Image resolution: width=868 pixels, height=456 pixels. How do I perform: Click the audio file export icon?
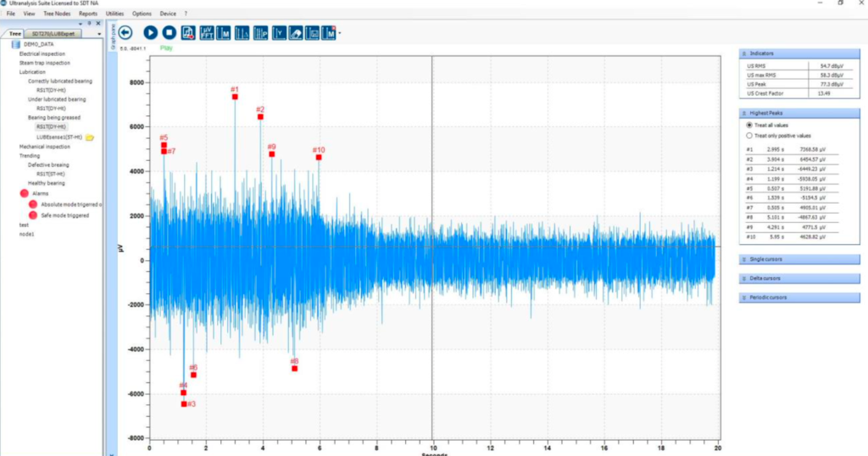pyautogui.click(x=188, y=32)
